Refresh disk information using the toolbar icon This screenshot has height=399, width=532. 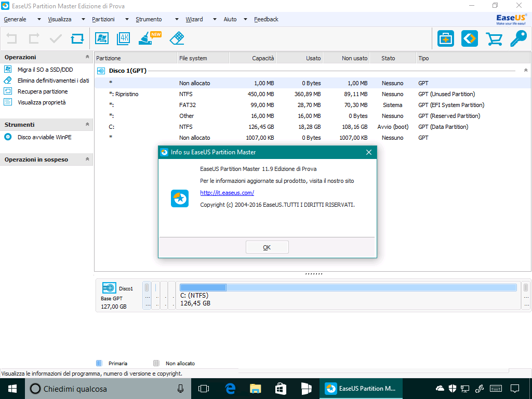click(77, 38)
